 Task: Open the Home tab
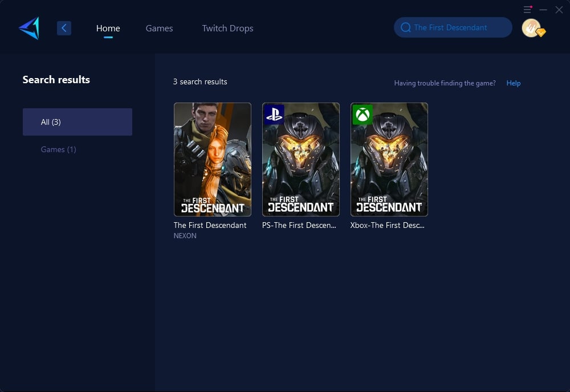click(x=108, y=28)
